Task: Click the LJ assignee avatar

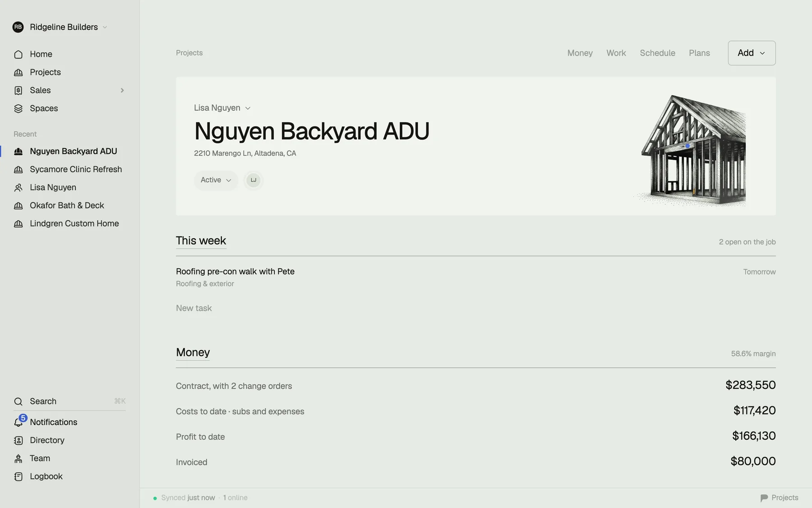Action: (253, 180)
